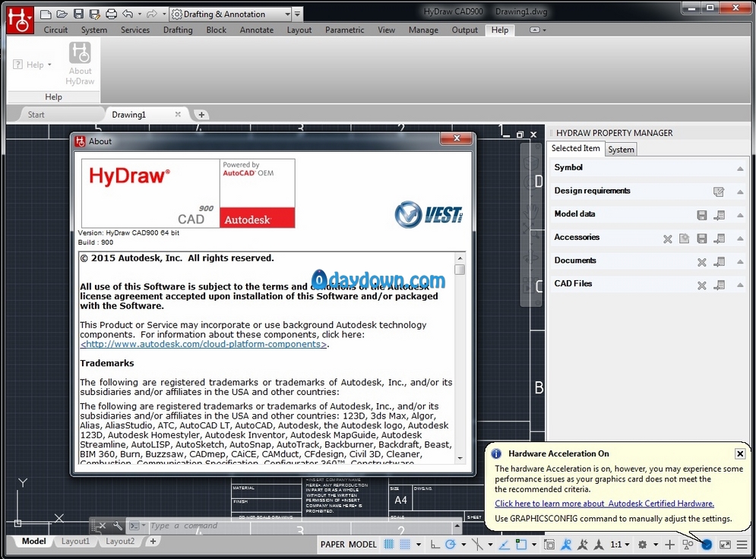
Task: Remove document using X in Documents row
Action: (x=702, y=262)
